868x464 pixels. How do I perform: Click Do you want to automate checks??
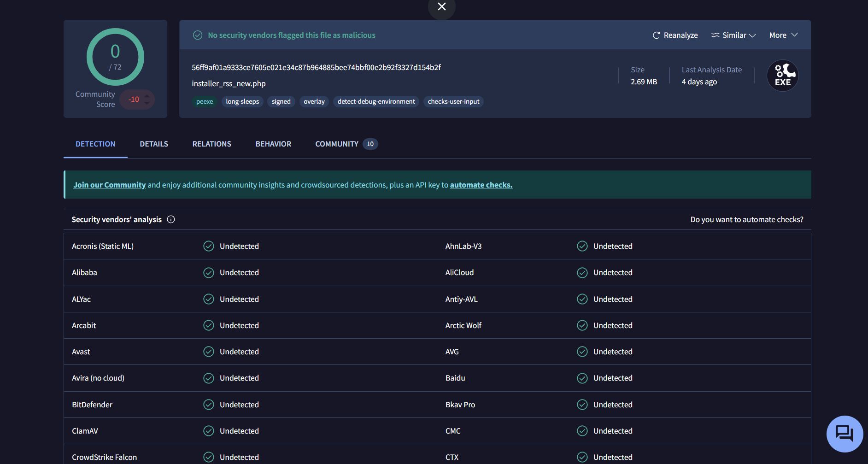[x=746, y=219]
